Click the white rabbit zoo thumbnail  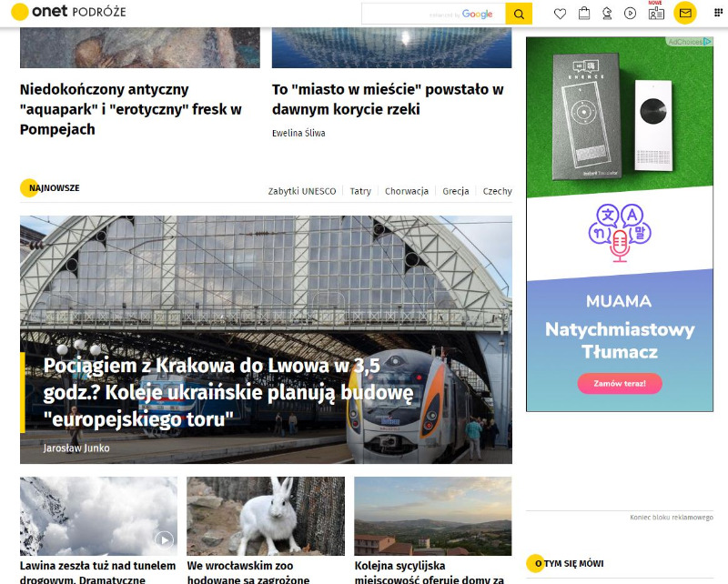[266, 516]
